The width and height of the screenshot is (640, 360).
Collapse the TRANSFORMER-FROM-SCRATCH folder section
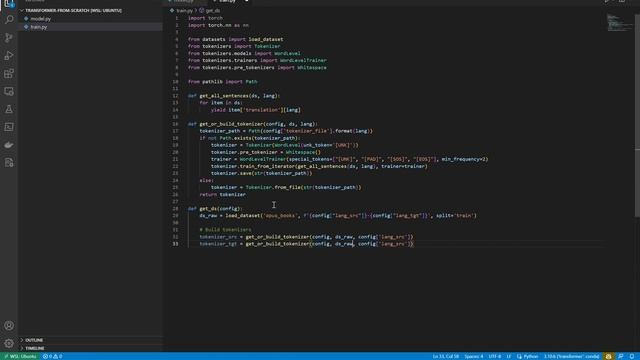point(73,10)
